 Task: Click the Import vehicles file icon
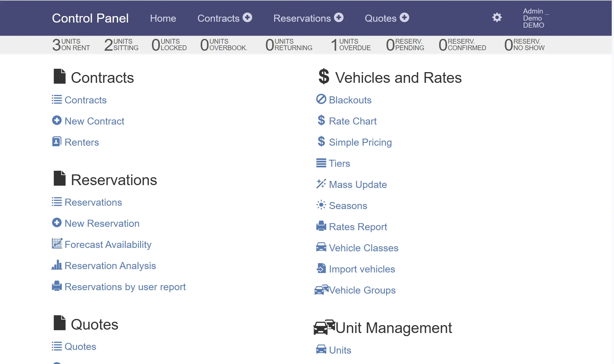click(x=321, y=268)
